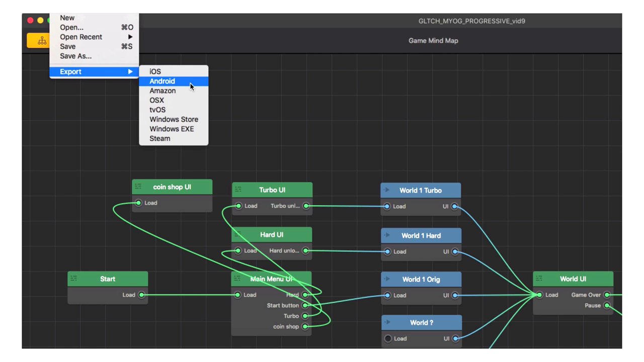Click the list icon on Start node
This screenshot has width=644, height=362.
coord(73,279)
